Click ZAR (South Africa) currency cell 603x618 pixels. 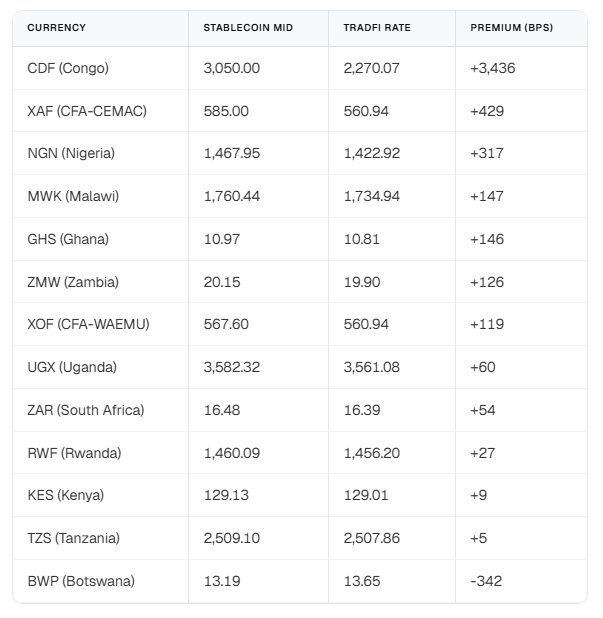point(86,410)
